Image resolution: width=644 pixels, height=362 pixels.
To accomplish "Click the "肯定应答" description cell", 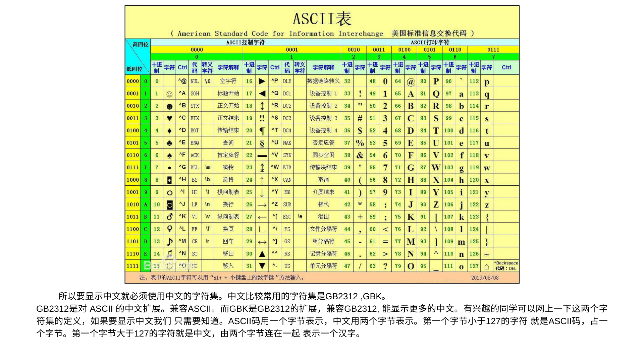I will click(228, 155).
